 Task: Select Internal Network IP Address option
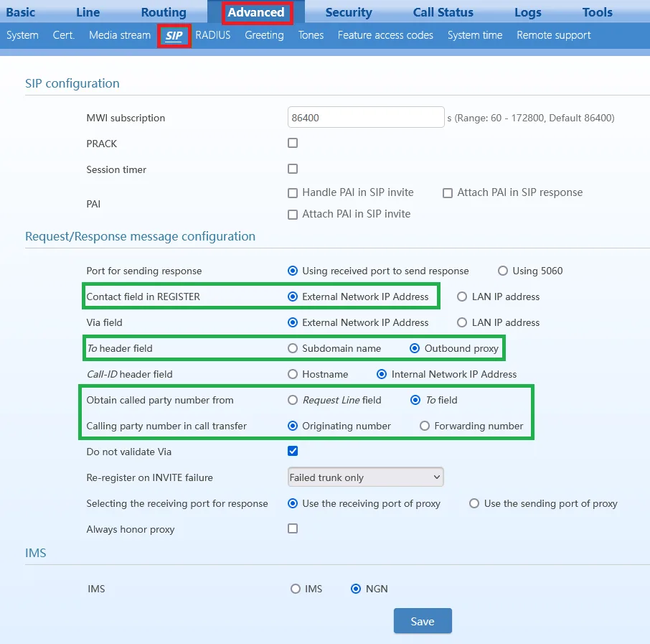click(x=382, y=374)
